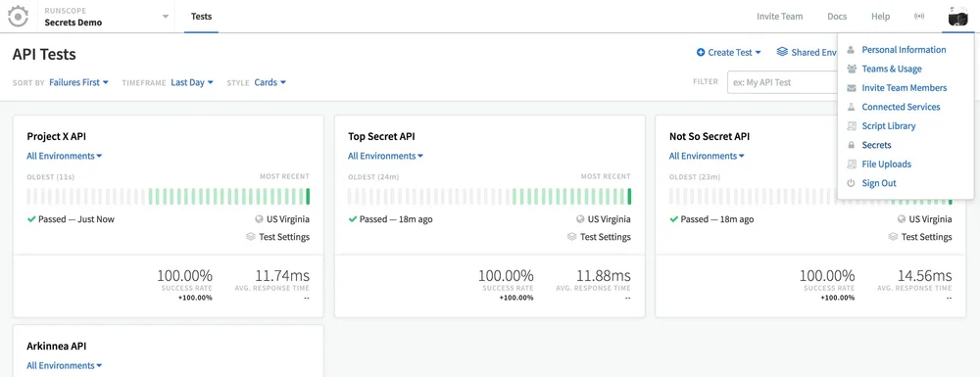Click the 11.88ms average response time
Screen dimensions: 980x377
click(603, 275)
